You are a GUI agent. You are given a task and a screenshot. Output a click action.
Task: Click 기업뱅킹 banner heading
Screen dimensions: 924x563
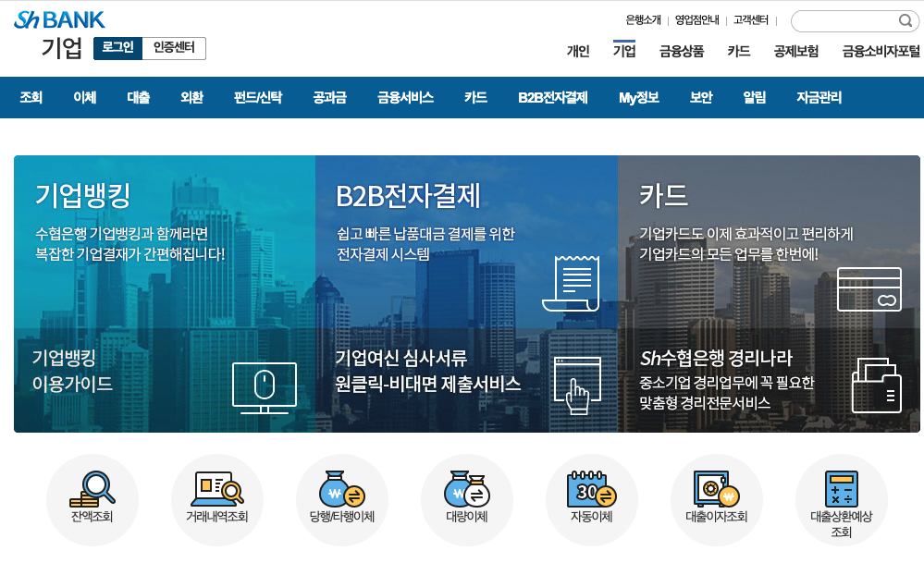pyautogui.click(x=83, y=195)
